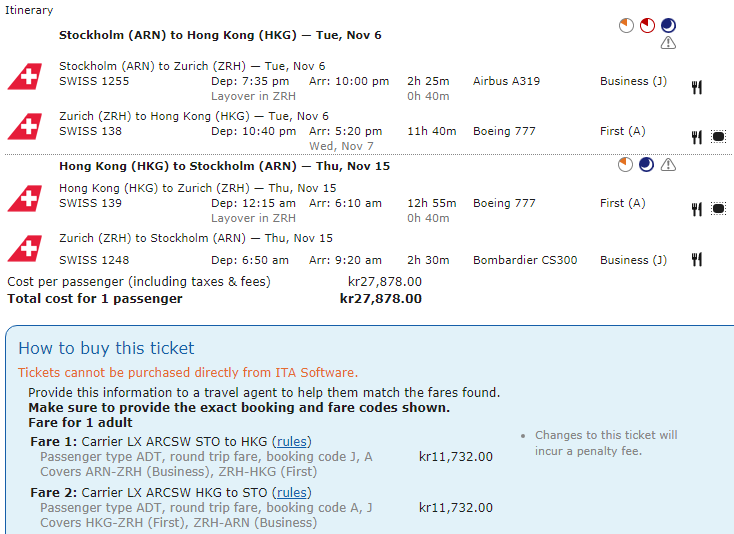
Task: Click the blue overnight moon icon on outbound trip
Action: (668, 25)
